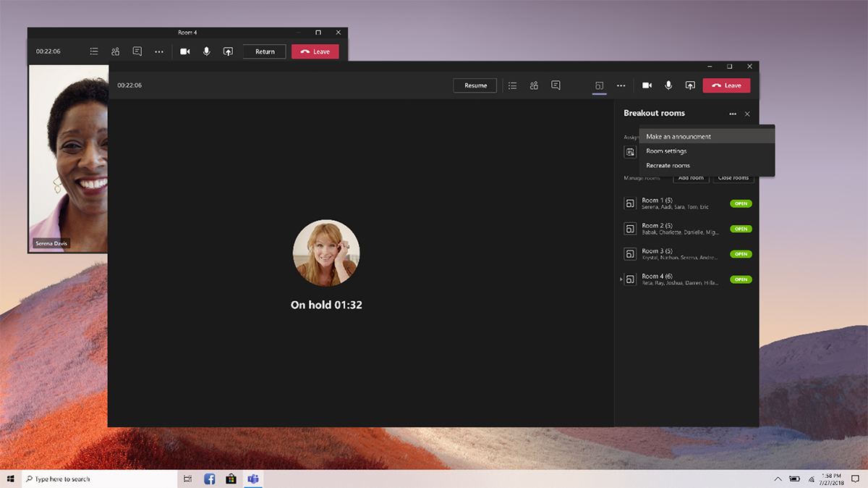Open more actions menu in Room 4 toolbar
The width and height of the screenshot is (868, 488).
pyautogui.click(x=159, y=51)
